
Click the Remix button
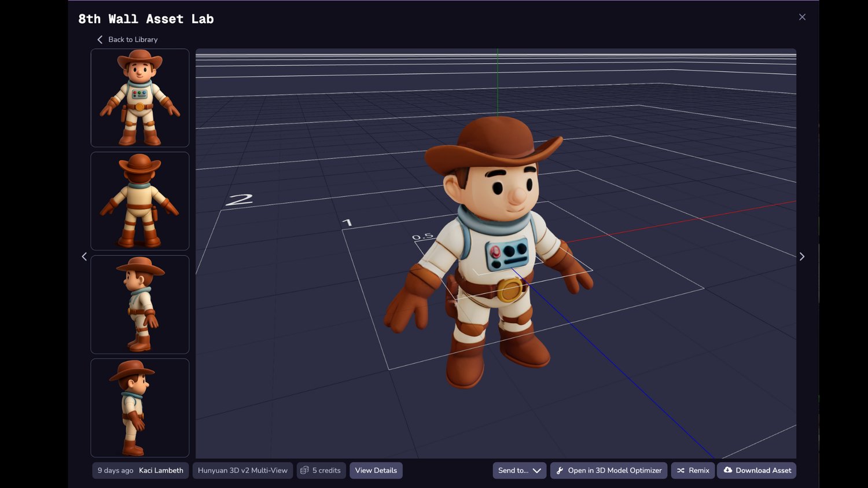click(693, 471)
